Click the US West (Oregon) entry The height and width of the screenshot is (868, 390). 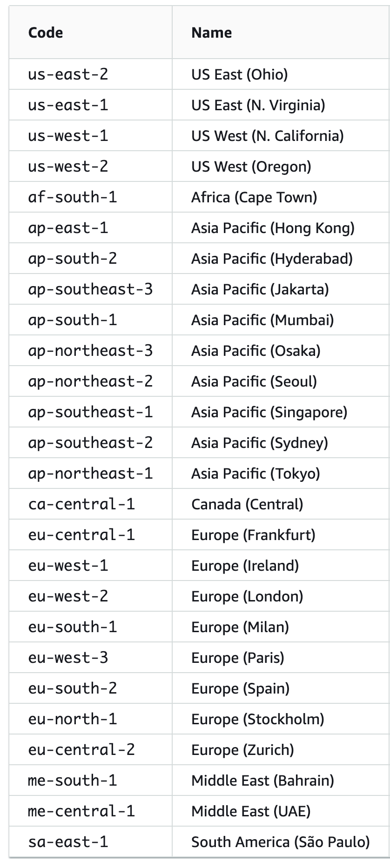tap(251, 167)
